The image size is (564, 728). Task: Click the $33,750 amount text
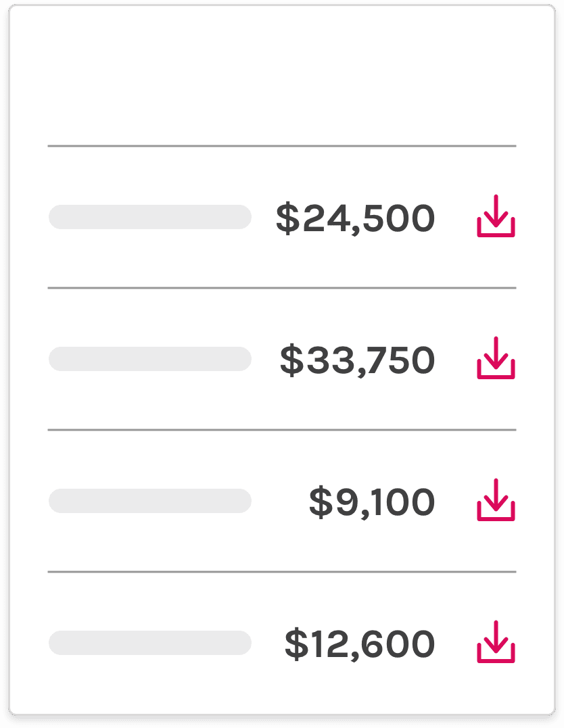pyautogui.click(x=357, y=360)
